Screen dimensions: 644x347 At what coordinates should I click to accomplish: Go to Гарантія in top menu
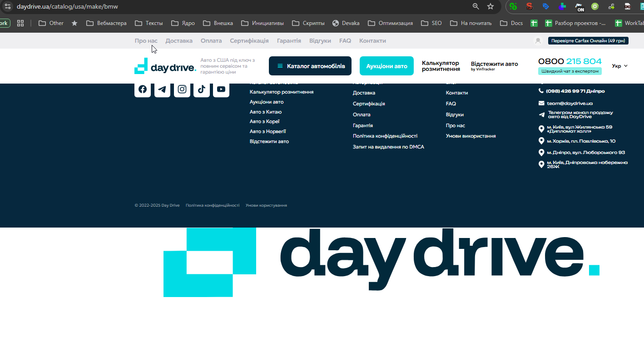(289, 41)
